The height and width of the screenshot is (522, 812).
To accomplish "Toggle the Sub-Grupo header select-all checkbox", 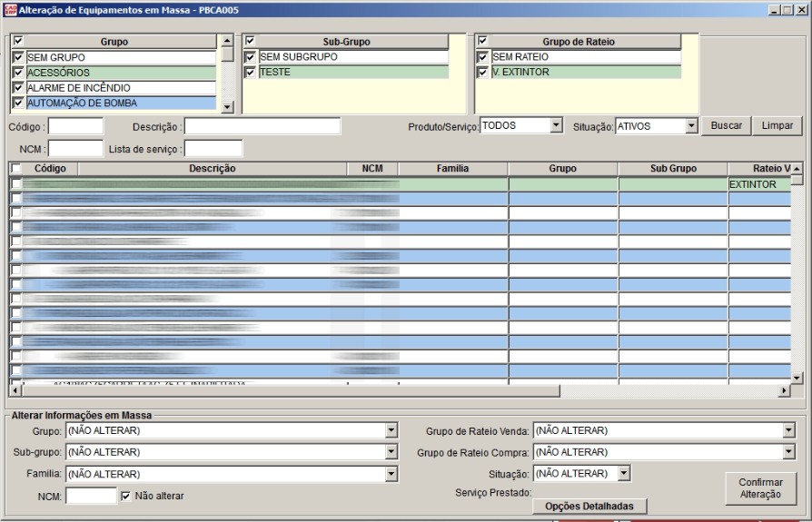I will pyautogui.click(x=250, y=41).
